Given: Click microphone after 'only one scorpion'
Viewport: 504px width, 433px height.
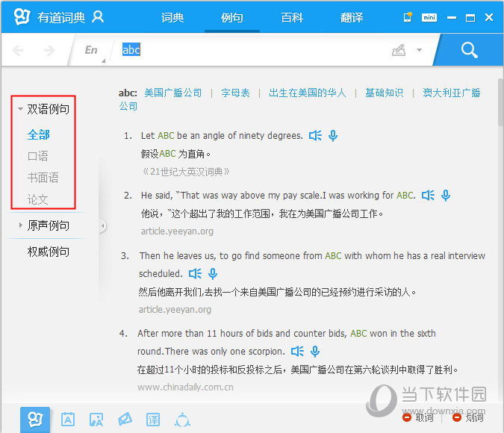Looking at the screenshot, I should [315, 352].
